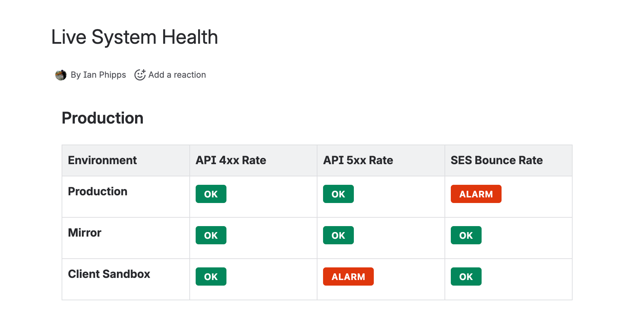Toggle the Mirror API 5xx Rate status badge

[338, 235]
